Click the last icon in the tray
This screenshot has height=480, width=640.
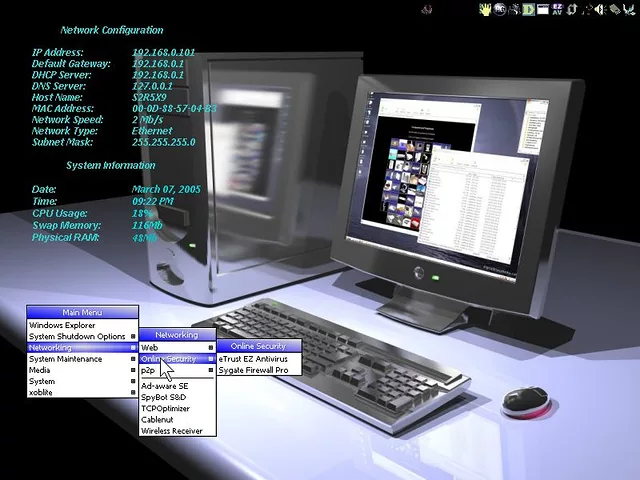[x=630, y=9]
